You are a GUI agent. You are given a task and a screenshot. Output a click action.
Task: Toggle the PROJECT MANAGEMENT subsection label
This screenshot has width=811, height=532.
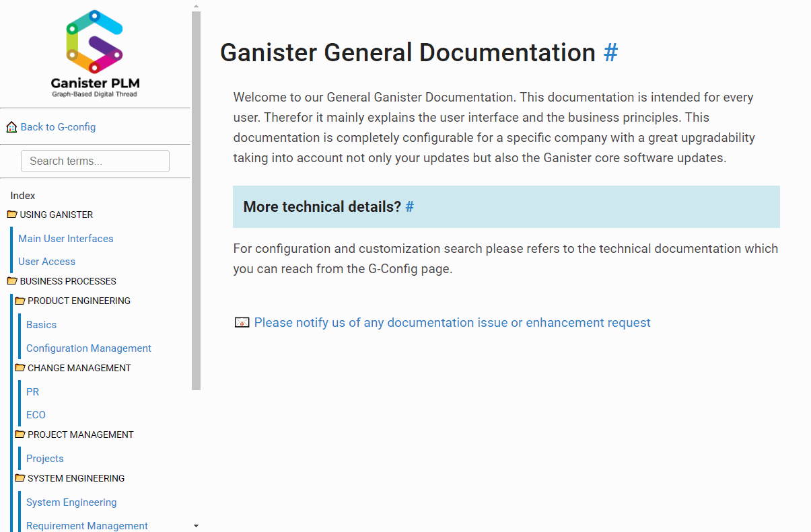81,434
